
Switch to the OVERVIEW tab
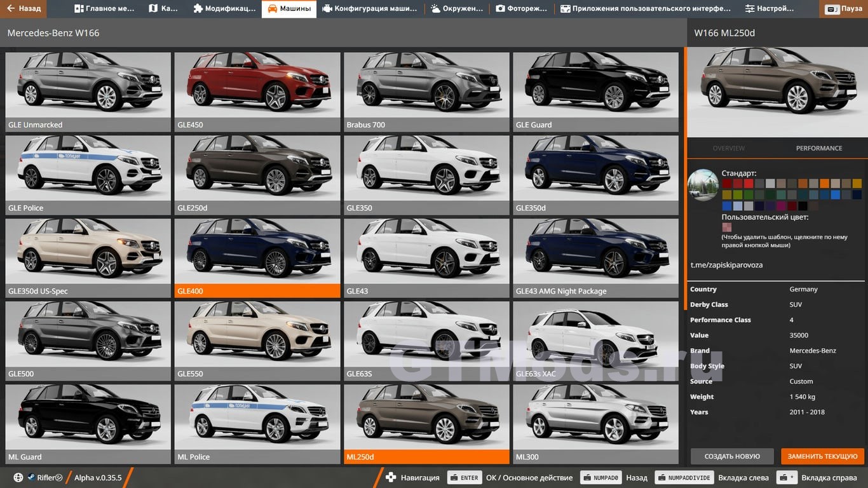(x=728, y=148)
